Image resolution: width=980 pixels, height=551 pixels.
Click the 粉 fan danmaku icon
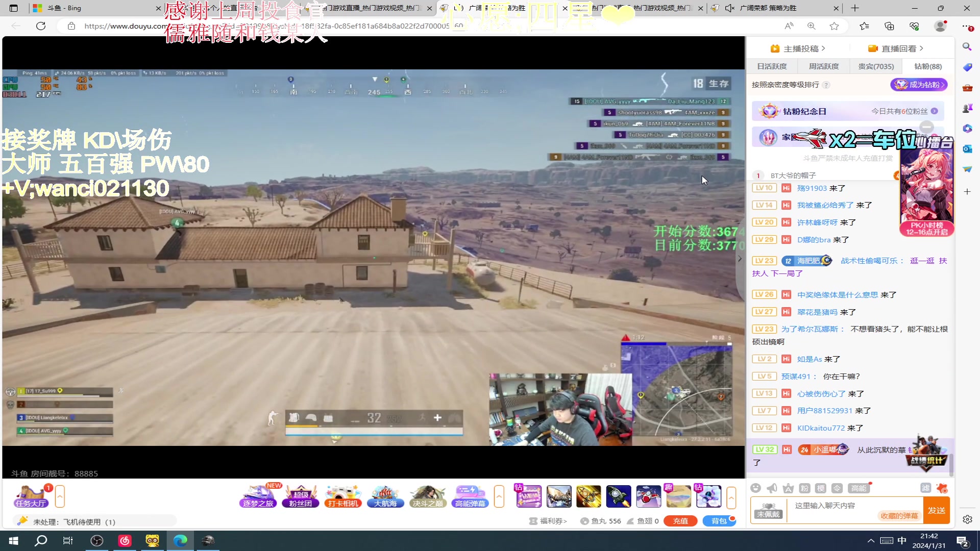point(804,488)
